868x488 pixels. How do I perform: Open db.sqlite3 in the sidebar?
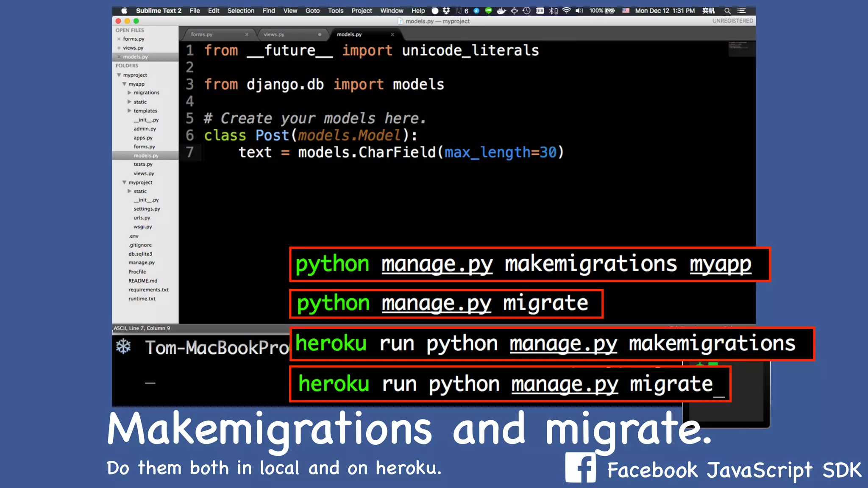click(x=140, y=254)
